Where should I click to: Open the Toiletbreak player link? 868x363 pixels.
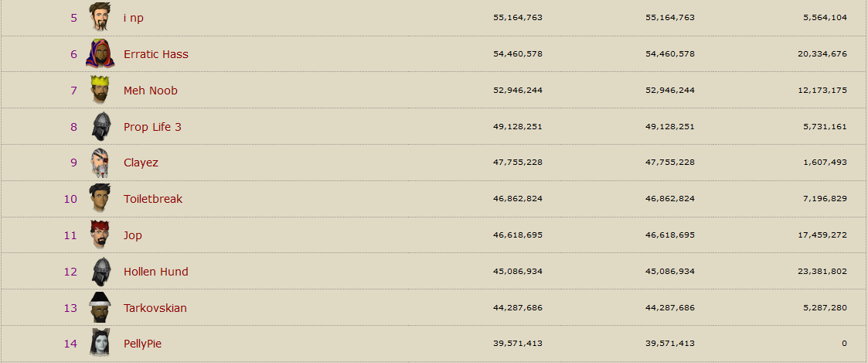point(153,199)
